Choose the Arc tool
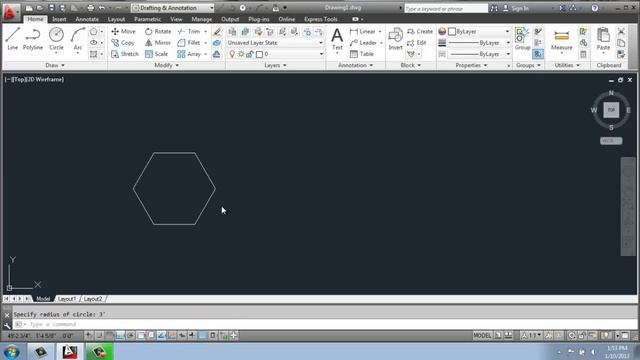 click(78, 39)
